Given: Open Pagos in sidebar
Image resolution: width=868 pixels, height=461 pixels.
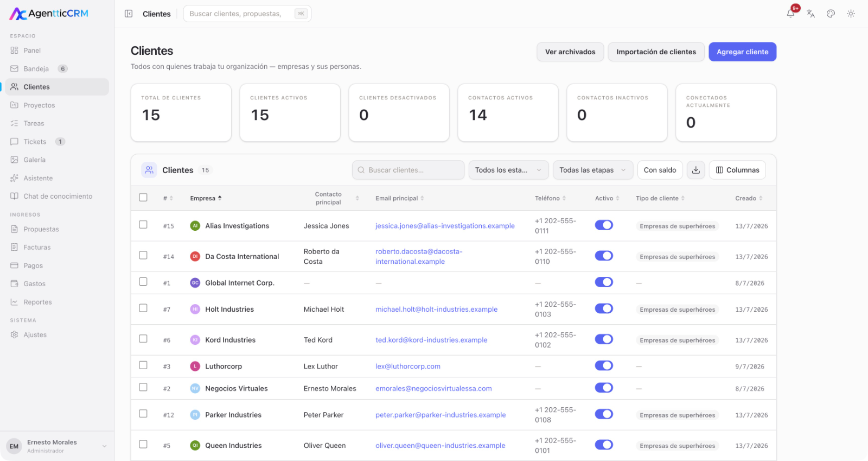Looking at the screenshot, I should tap(57, 266).
